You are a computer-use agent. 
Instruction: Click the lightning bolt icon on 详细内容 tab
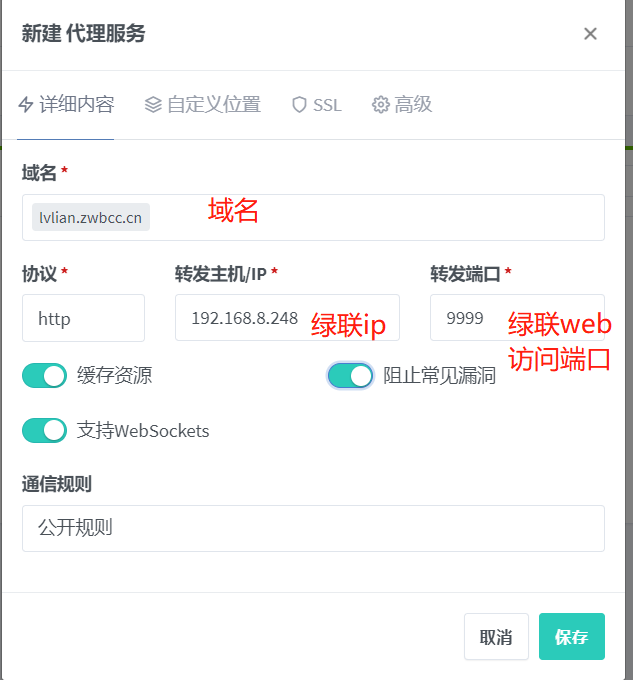click(26, 105)
